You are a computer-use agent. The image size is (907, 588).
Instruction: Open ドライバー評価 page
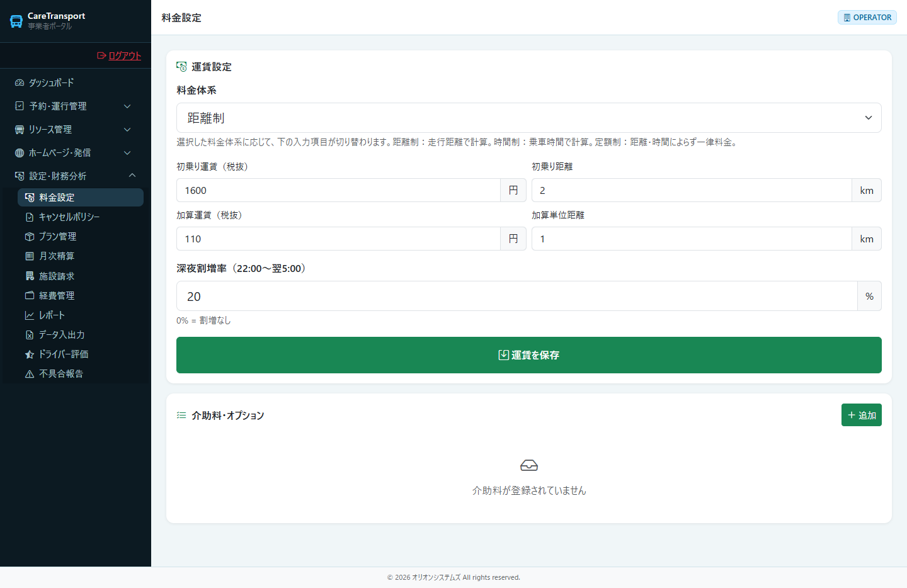tap(81, 354)
